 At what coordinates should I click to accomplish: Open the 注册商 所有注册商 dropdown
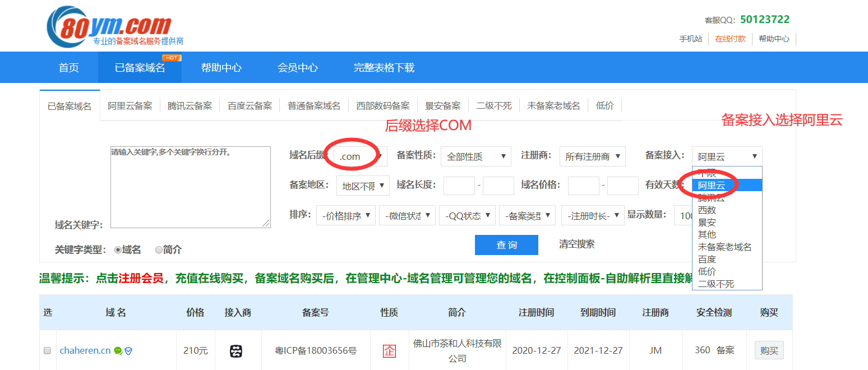pyautogui.click(x=593, y=156)
